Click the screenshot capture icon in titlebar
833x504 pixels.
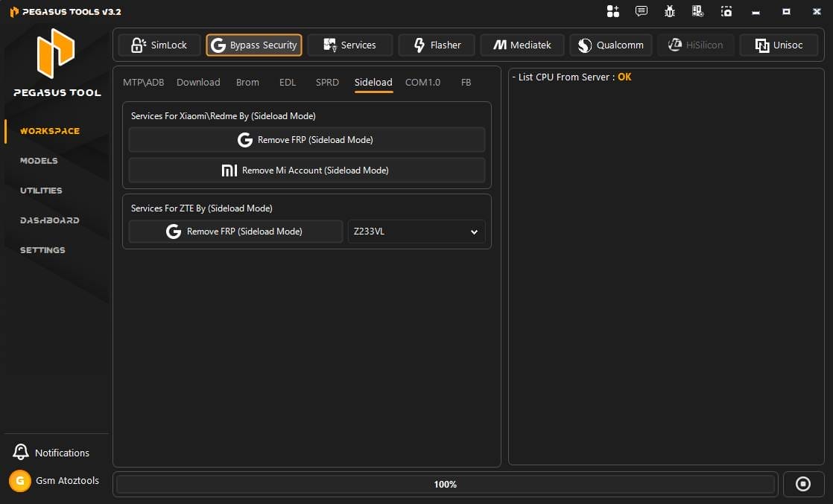point(726,11)
